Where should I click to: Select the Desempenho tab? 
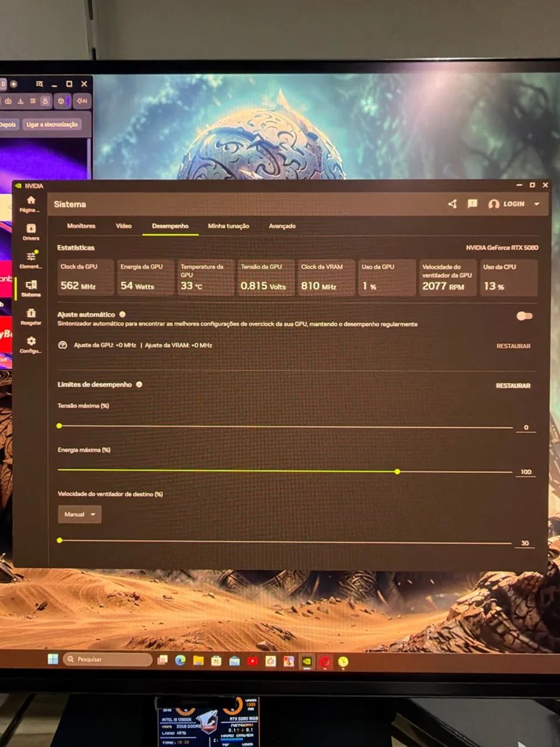coord(170,226)
